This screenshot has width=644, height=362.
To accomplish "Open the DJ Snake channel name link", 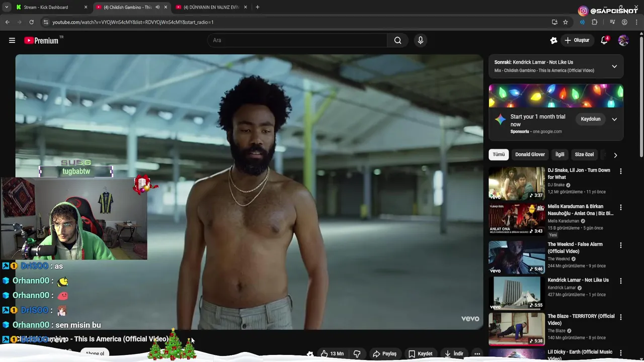I will pyautogui.click(x=556, y=185).
